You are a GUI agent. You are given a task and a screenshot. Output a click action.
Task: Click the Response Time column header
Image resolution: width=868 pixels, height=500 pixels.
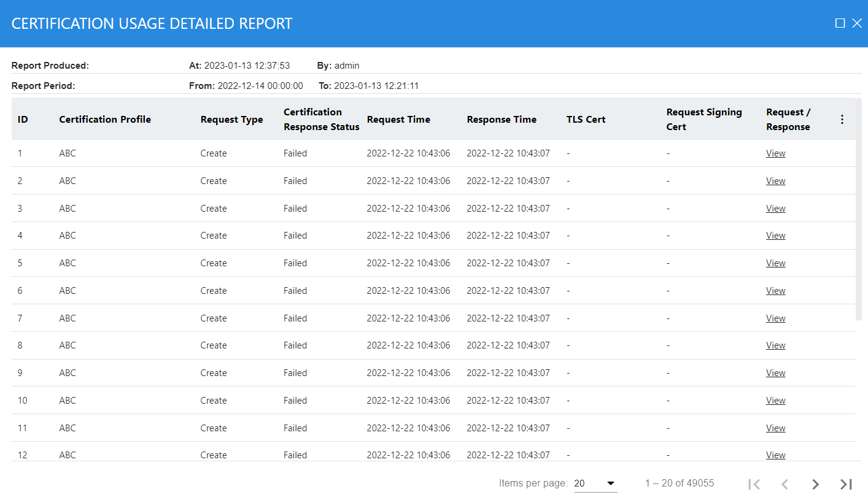pos(502,120)
